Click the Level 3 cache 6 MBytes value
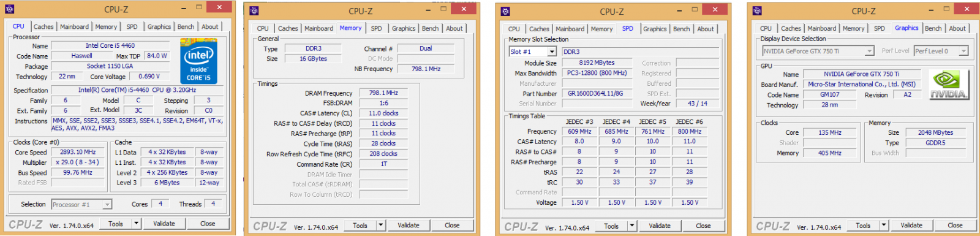The image size is (980, 236). point(167,183)
